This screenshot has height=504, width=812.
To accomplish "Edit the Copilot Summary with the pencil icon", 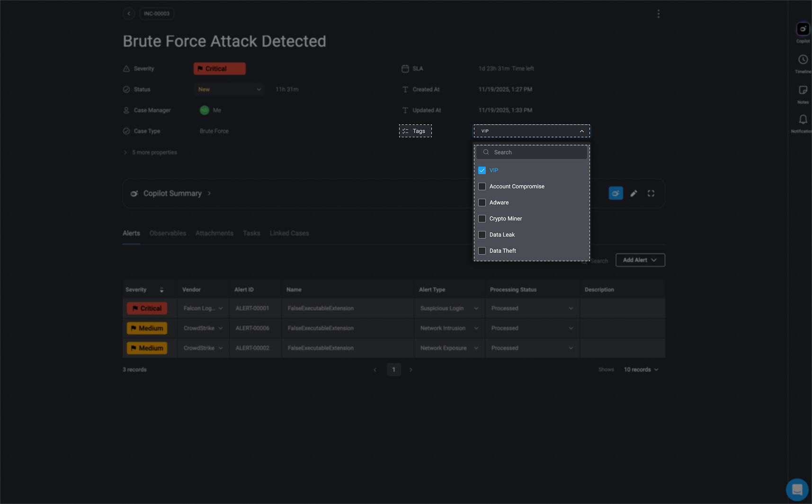I will point(634,193).
